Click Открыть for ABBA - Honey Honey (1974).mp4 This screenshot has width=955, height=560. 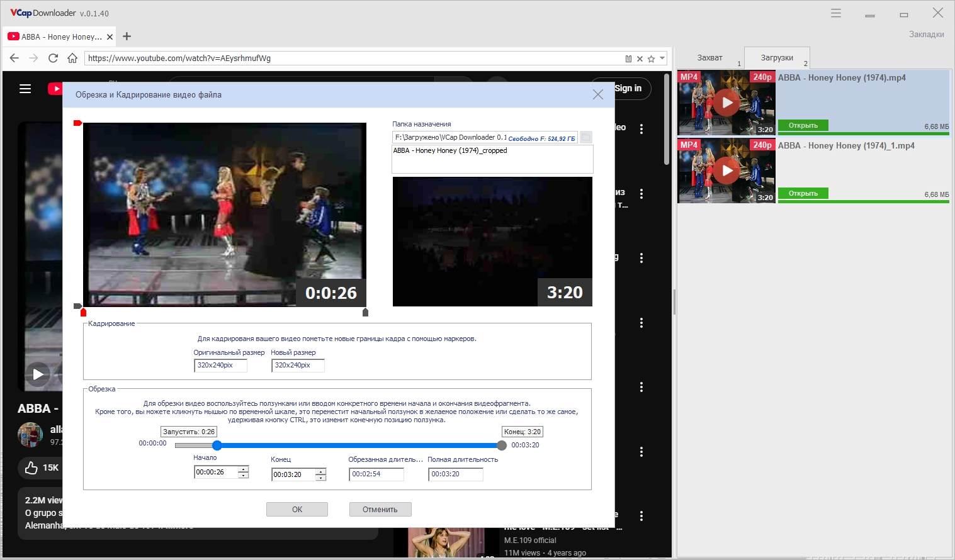803,125
